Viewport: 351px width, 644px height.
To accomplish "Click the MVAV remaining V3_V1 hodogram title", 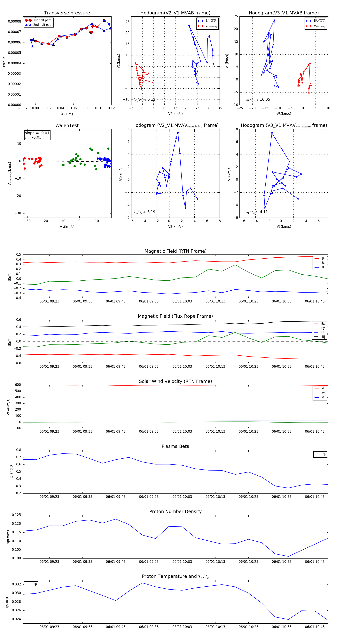I will pos(284,125).
